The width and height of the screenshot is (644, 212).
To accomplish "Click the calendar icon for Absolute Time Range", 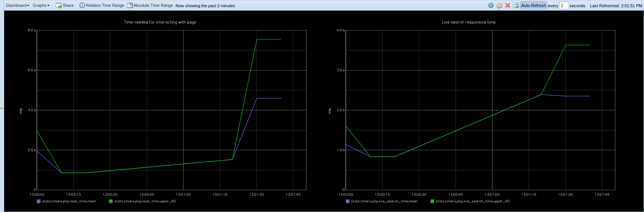I will click(130, 5).
